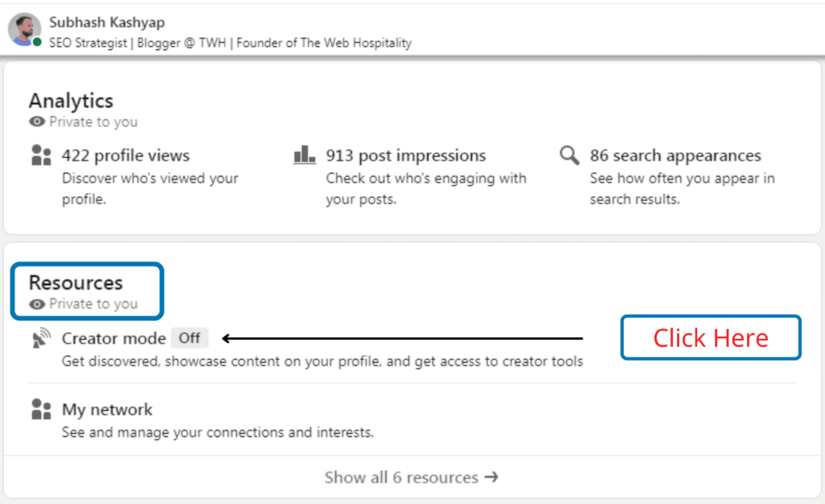The width and height of the screenshot is (825, 504).
Task: Click the Show all 6 resources link
Action: 412,477
